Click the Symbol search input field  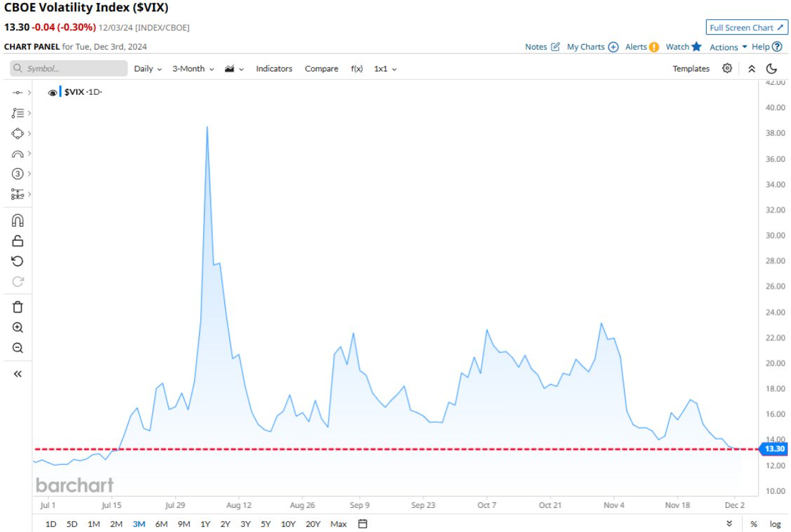click(69, 69)
